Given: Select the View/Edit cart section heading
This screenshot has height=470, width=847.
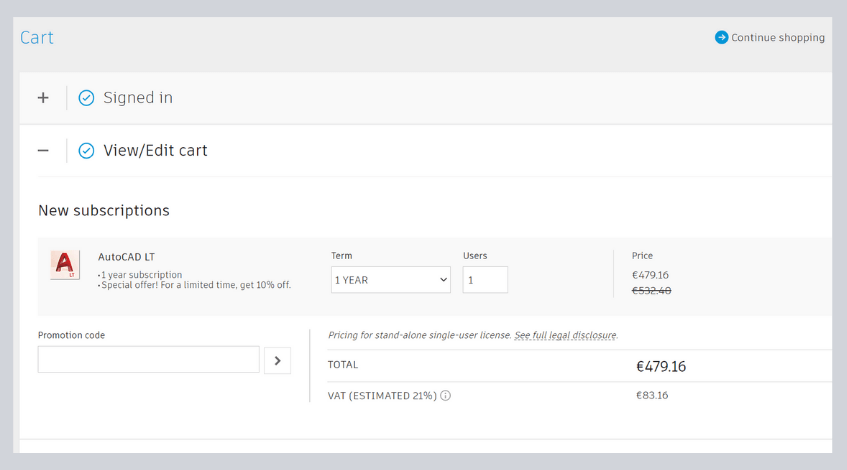Looking at the screenshot, I should (x=155, y=151).
